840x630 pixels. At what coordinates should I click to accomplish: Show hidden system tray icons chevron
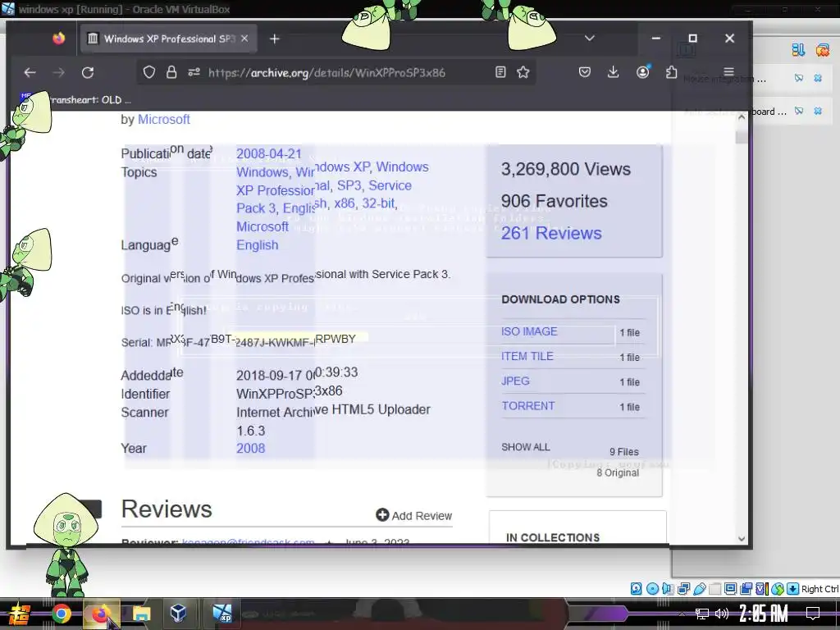682,614
